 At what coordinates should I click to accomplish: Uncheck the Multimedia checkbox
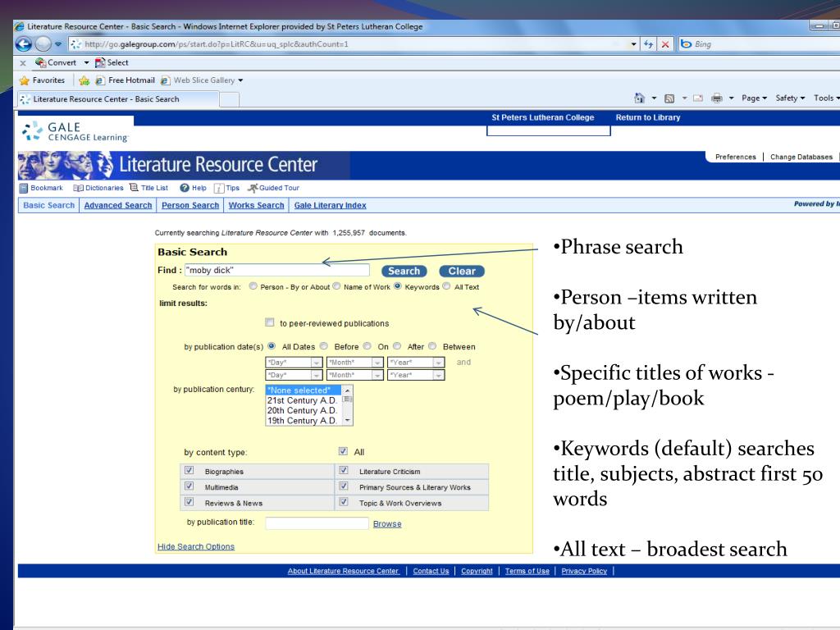(x=189, y=486)
